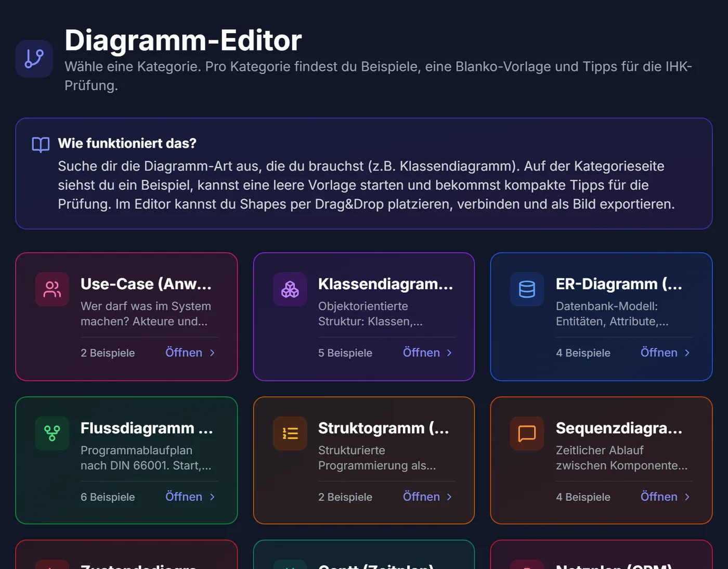Click the chevron arrow in Struktogramm card
Viewport: 728px width, 569px height.
(x=449, y=497)
